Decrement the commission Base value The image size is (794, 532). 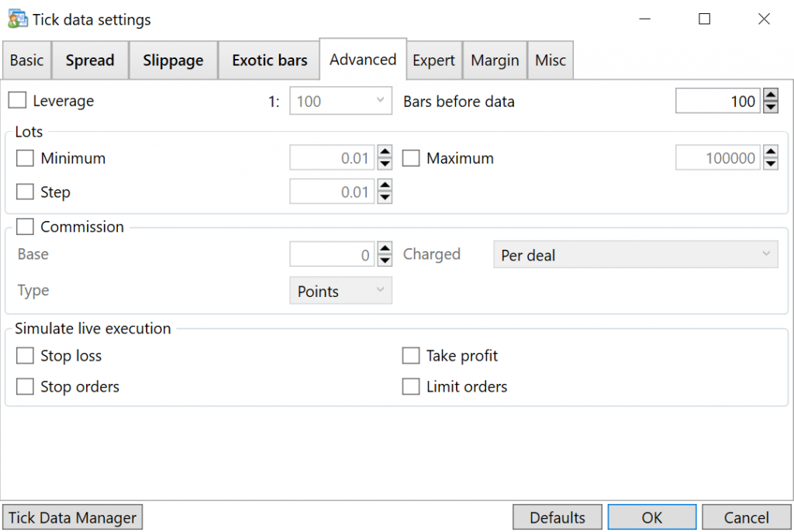[385, 258]
